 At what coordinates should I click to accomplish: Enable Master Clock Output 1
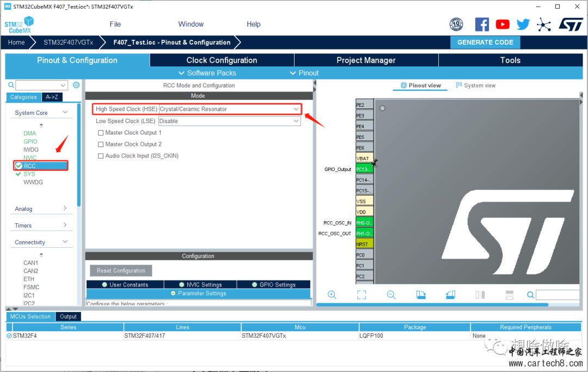click(101, 133)
